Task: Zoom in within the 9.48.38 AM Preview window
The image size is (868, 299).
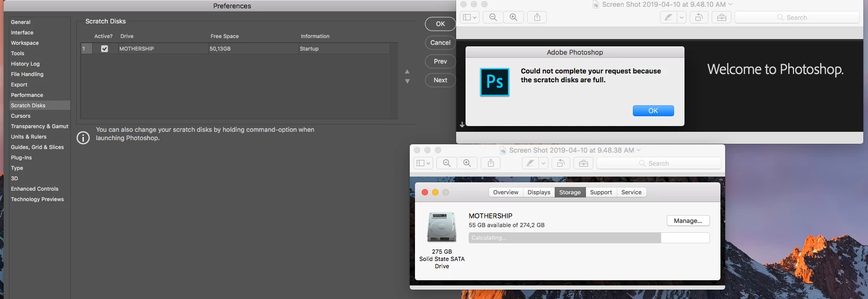Action: 467,163
